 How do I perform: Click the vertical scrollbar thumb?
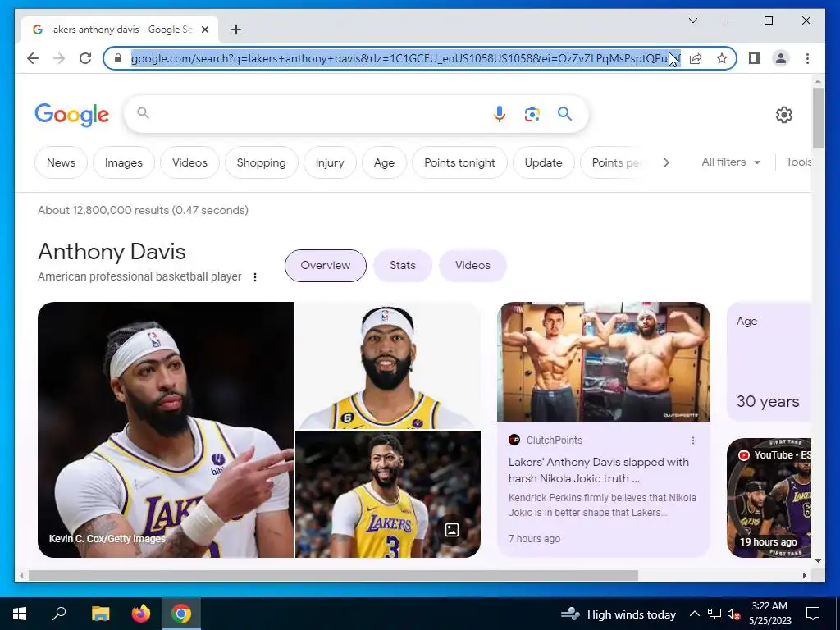[x=818, y=118]
